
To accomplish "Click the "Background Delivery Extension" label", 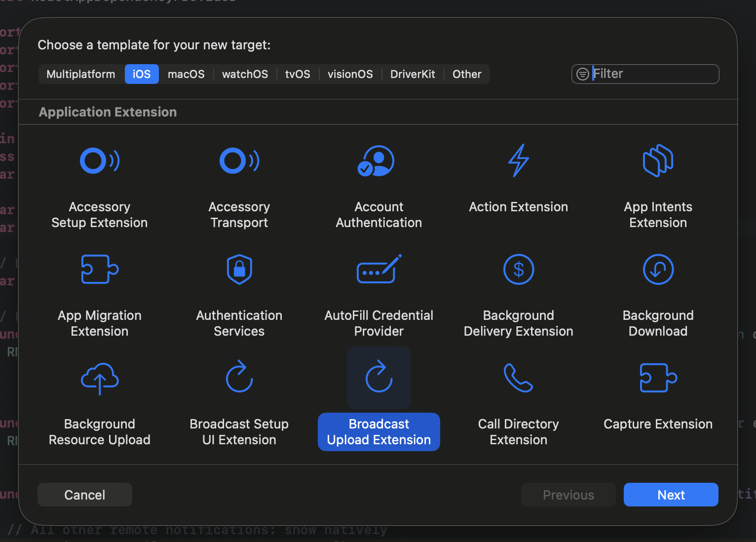I will [519, 323].
